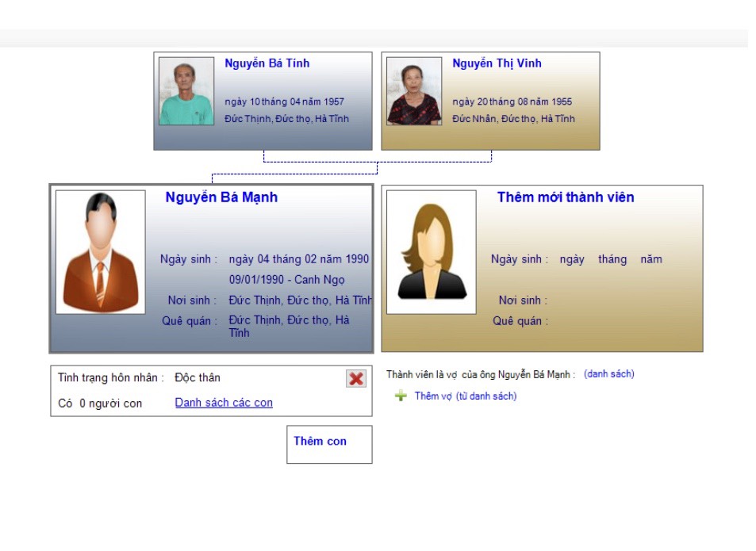
Task: Click the Thêm con button
Action: click(329, 444)
